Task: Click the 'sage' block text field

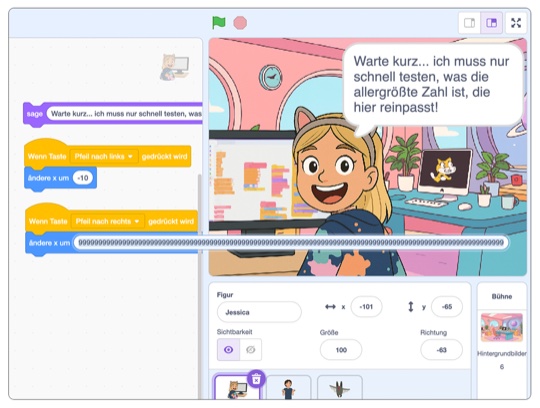Action: (x=124, y=114)
